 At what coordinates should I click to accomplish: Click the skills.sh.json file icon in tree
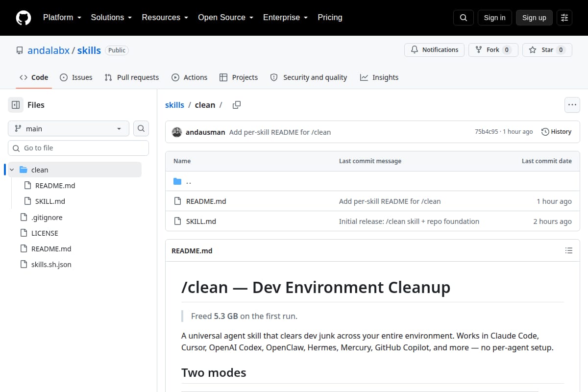click(23, 264)
